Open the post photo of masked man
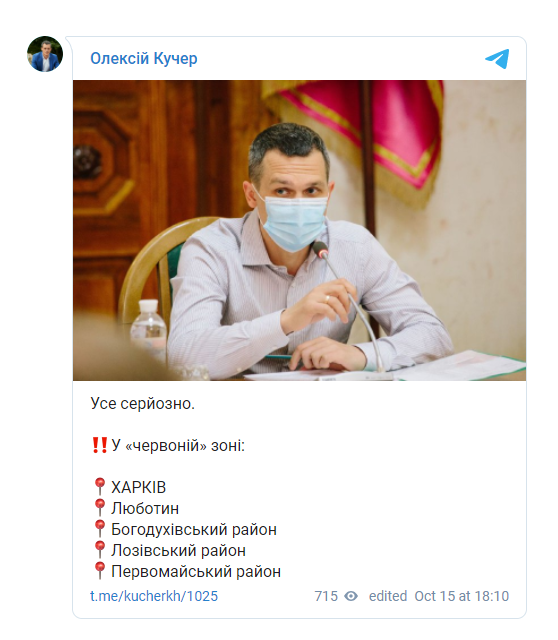 (x=299, y=231)
